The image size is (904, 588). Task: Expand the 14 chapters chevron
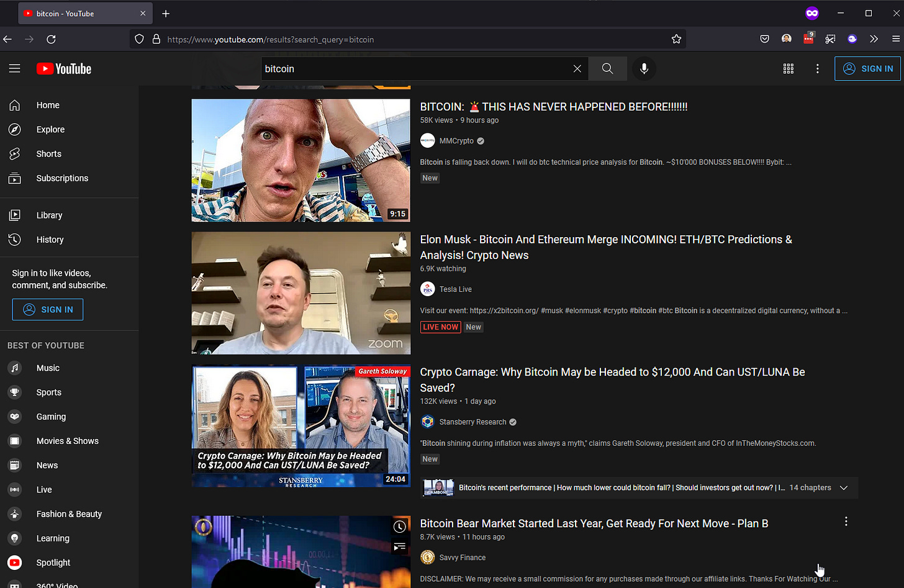(x=844, y=488)
